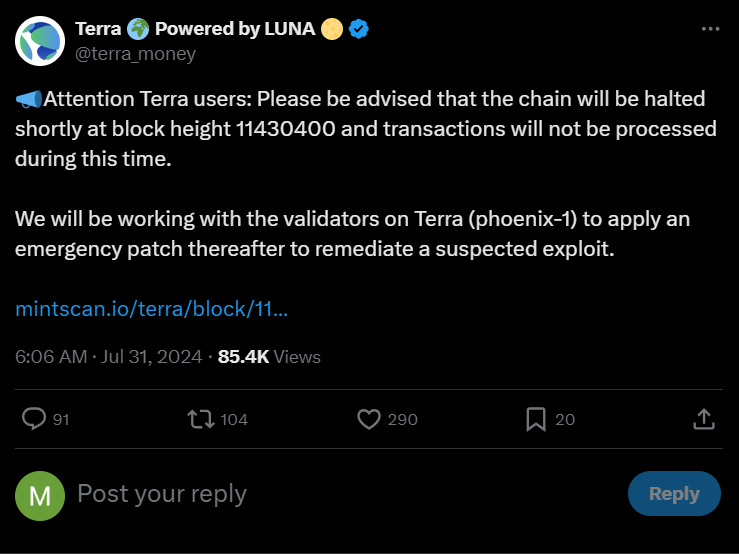Open Terra's round profile avatar
The width and height of the screenshot is (739, 554).
click(40, 41)
